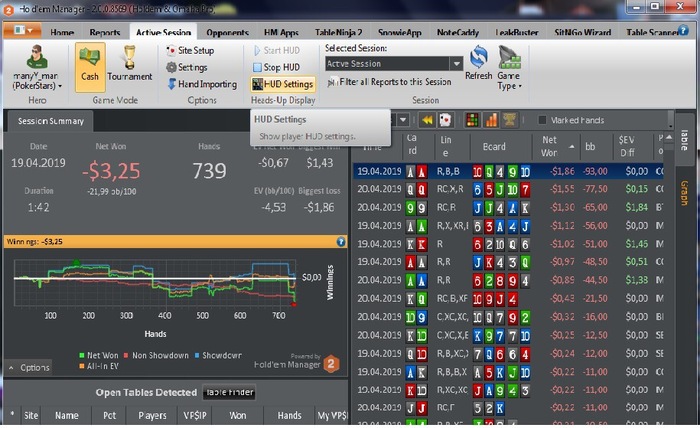Select Cash game mode
This screenshot has width=700, height=428.
(x=90, y=67)
